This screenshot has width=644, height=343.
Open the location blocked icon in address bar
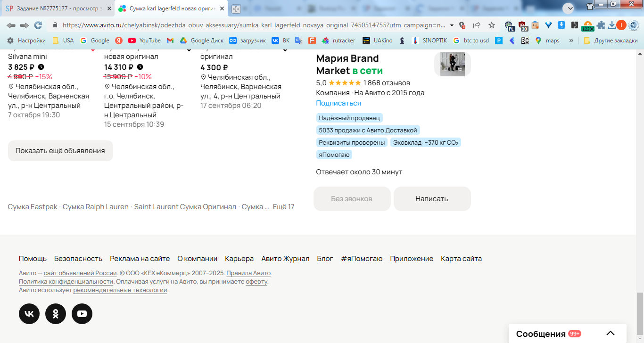(462, 25)
